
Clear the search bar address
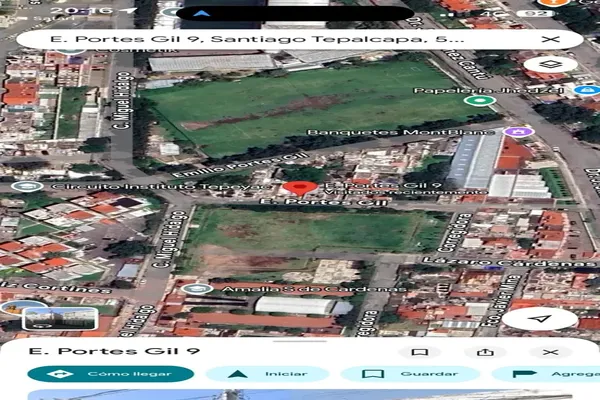551,39
